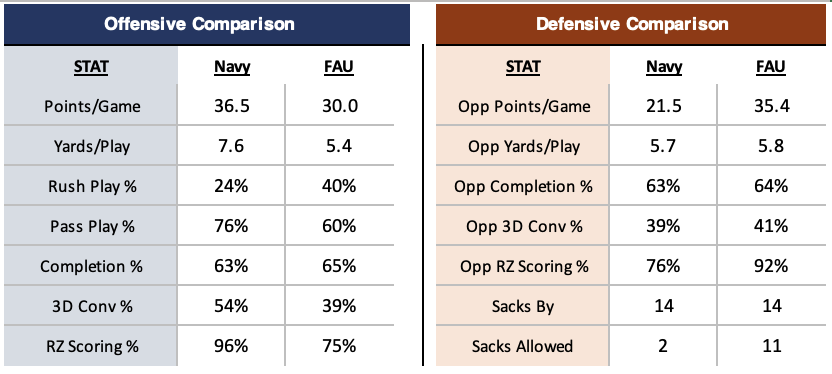Select the Opp Points/Game label
Image resolution: width=832 pixels, height=374 pixels.
point(524,106)
